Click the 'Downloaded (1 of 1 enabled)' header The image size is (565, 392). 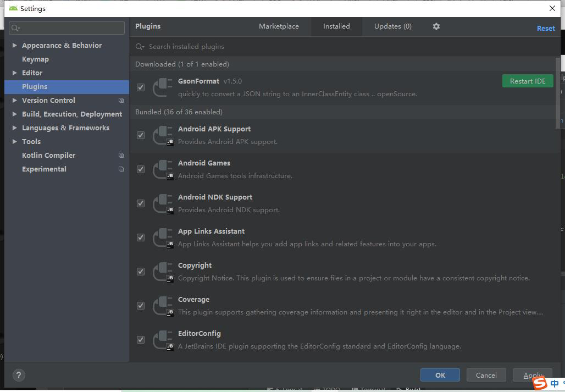(182, 64)
